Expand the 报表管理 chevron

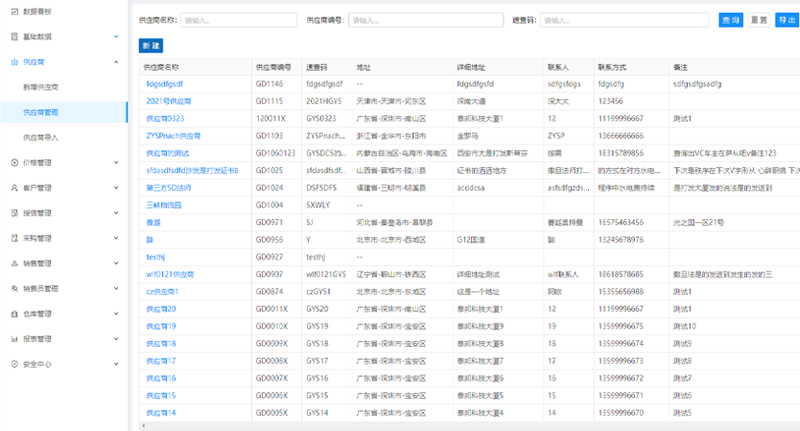click(116, 338)
